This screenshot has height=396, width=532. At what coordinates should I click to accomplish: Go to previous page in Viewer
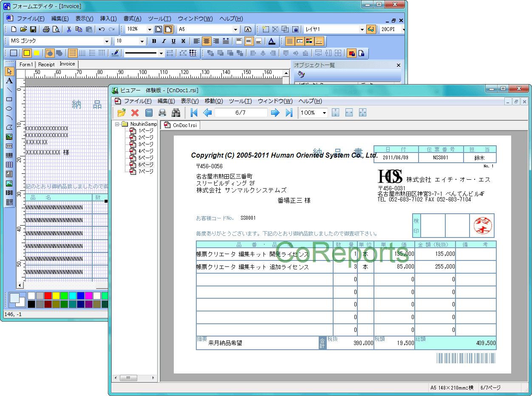click(x=207, y=113)
